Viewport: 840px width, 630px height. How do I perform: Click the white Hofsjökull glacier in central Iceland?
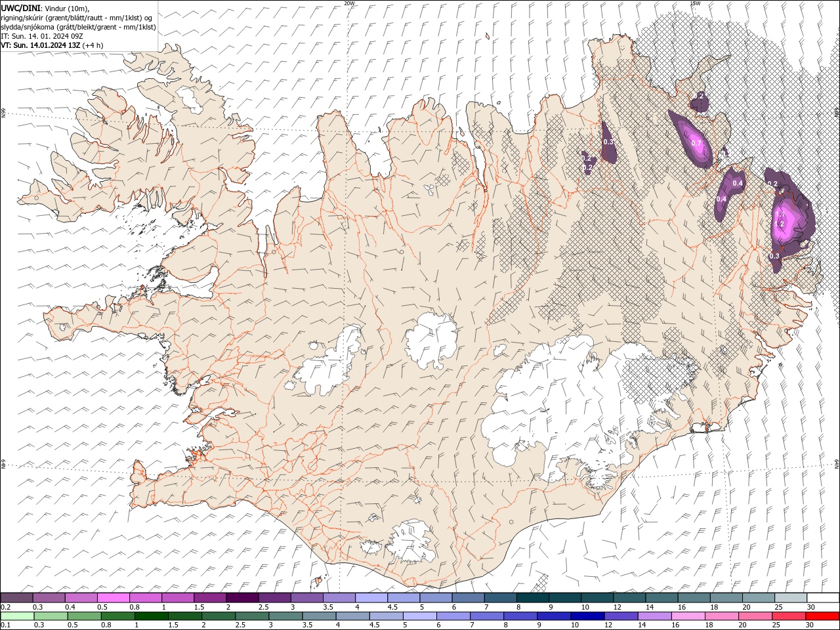pyautogui.click(x=432, y=340)
